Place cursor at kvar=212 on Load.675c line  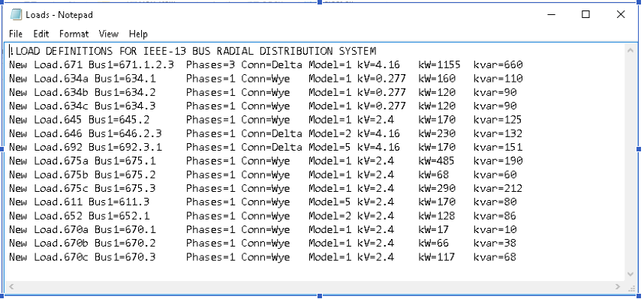coord(498,189)
